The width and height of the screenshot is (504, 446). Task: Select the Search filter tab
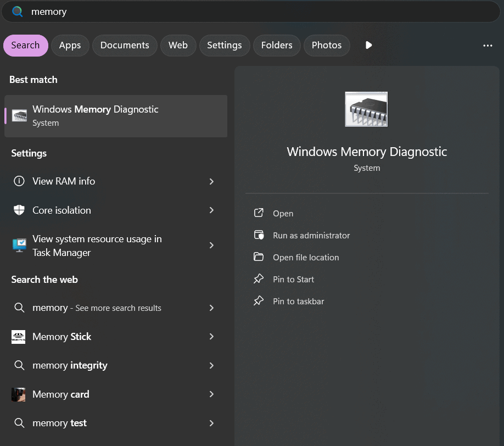click(x=26, y=46)
